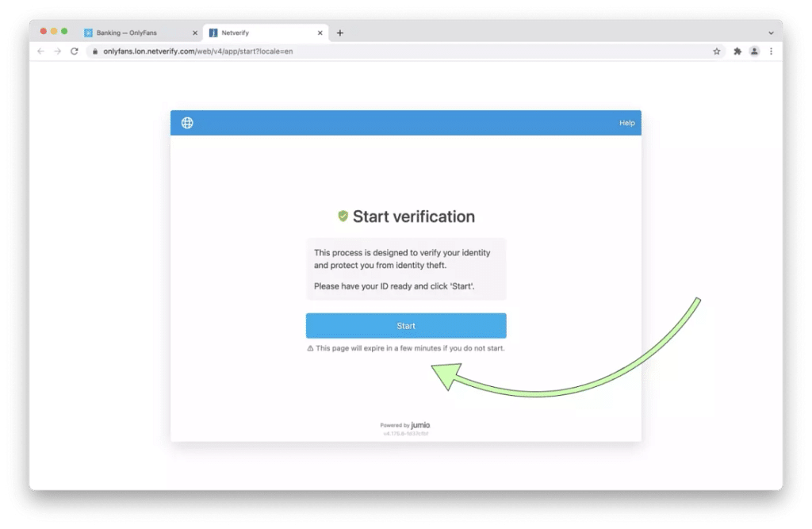This screenshot has height=529, width=812.
Task: Click the Help link
Action: click(x=626, y=123)
